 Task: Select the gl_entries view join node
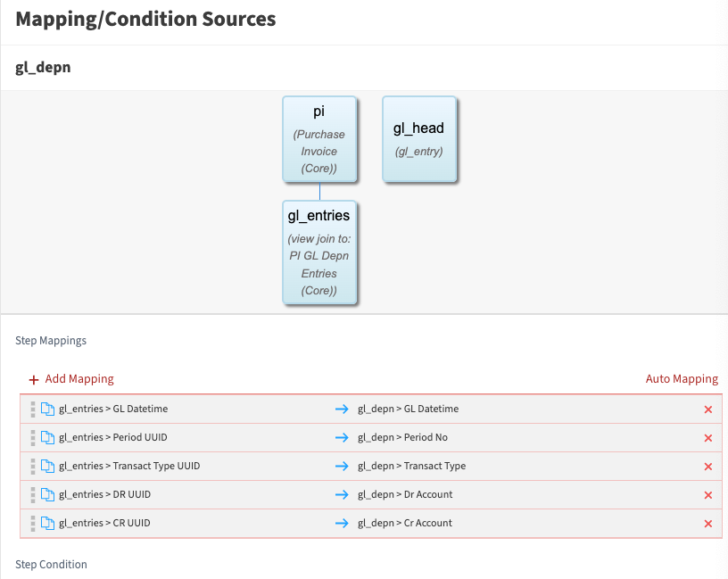(319, 252)
